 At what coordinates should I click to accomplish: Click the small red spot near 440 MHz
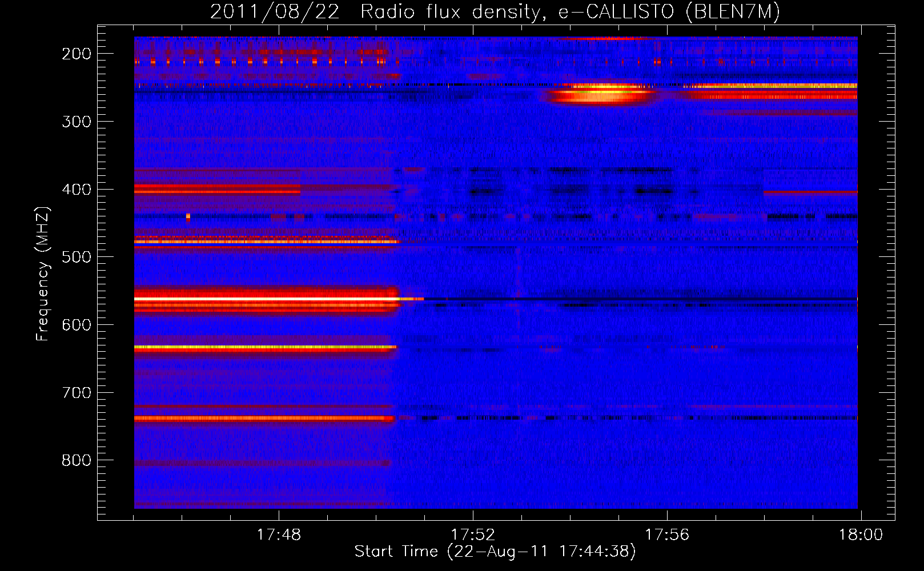point(188,217)
